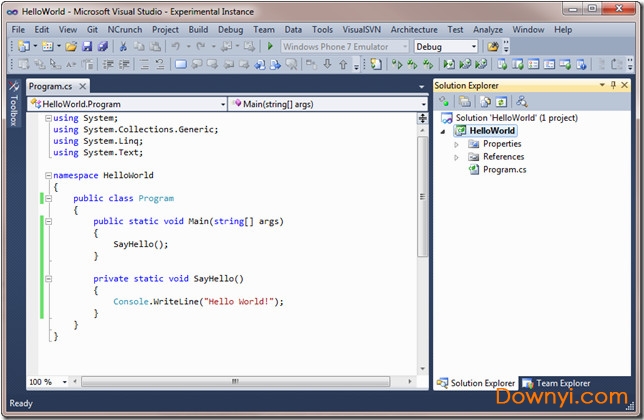Screen dimensions: 644x420
Task: Click the Open File folder icon
Action: coord(71,47)
